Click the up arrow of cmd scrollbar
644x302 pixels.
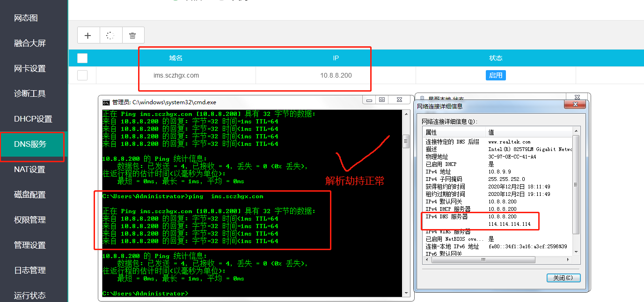click(x=406, y=114)
